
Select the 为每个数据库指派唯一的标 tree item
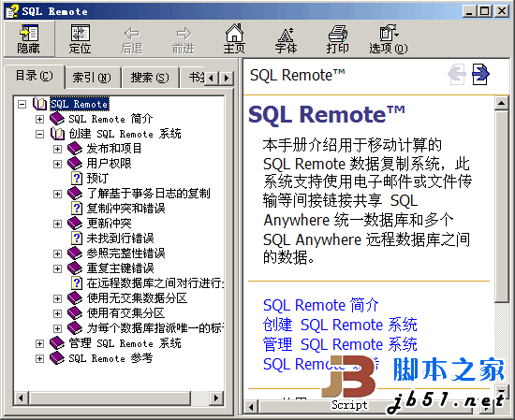155,328
